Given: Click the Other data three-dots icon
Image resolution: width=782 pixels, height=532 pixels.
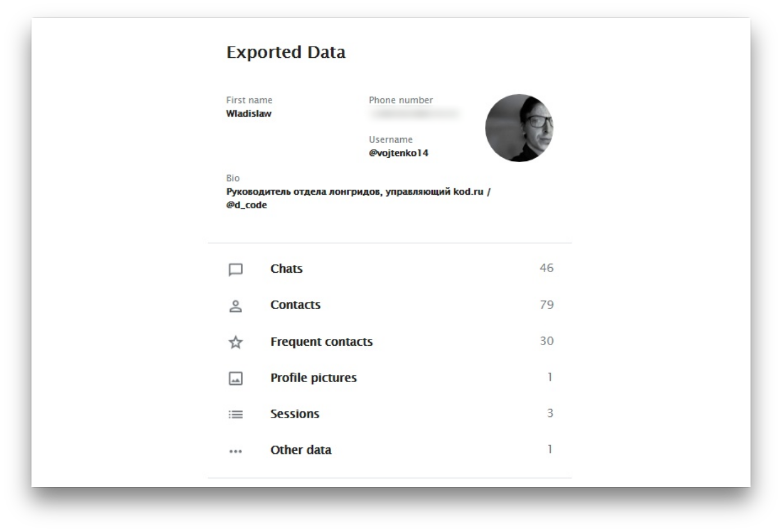Looking at the screenshot, I should click(x=236, y=451).
